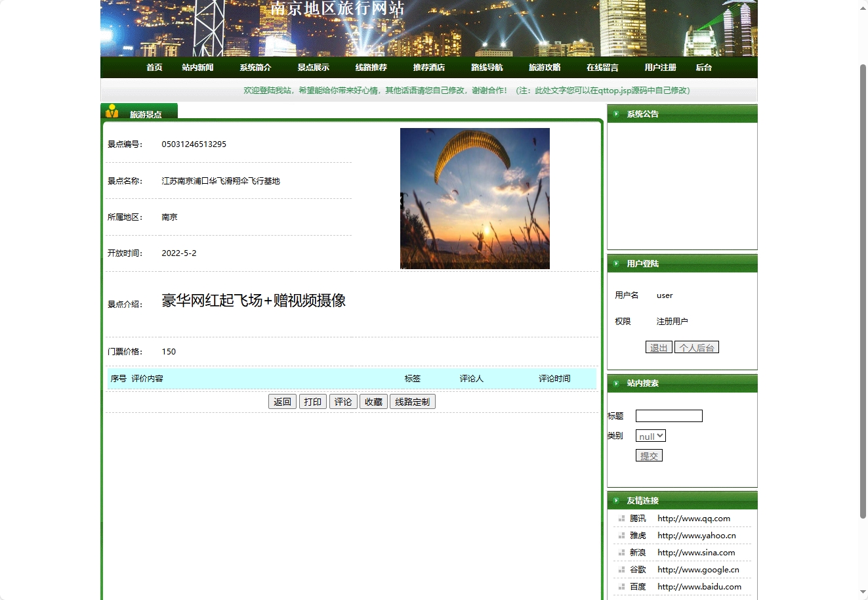Image resolution: width=868 pixels, height=600 pixels.
Task: Open the http://www.baidu.com friend link
Action: [698, 586]
